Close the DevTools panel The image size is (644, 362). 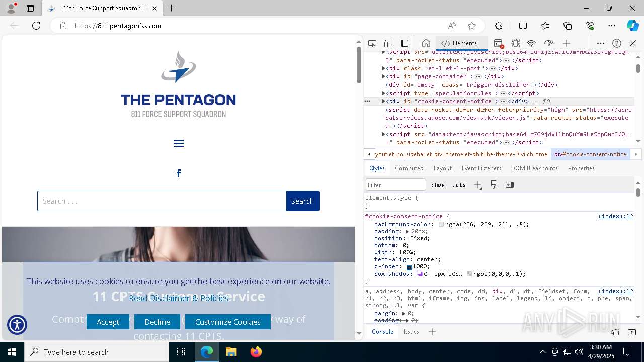click(x=633, y=43)
